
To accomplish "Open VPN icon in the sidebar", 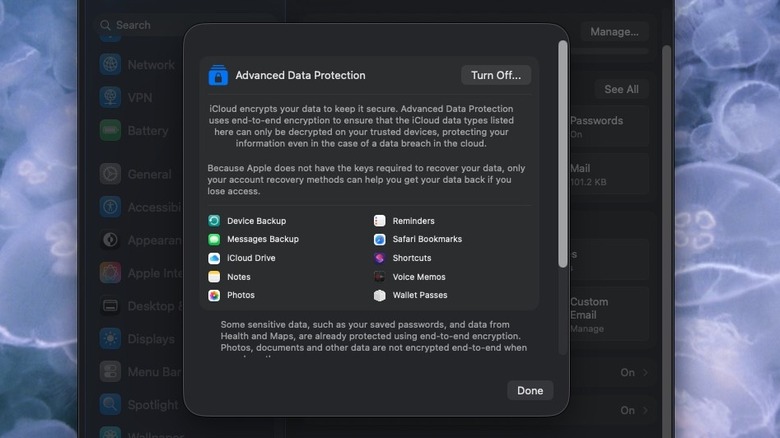I will 110,98.
